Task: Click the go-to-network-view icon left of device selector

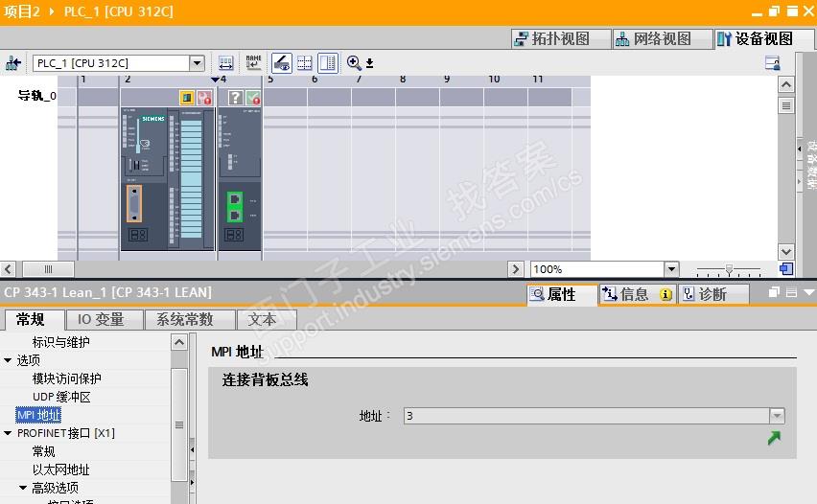Action: [x=13, y=63]
